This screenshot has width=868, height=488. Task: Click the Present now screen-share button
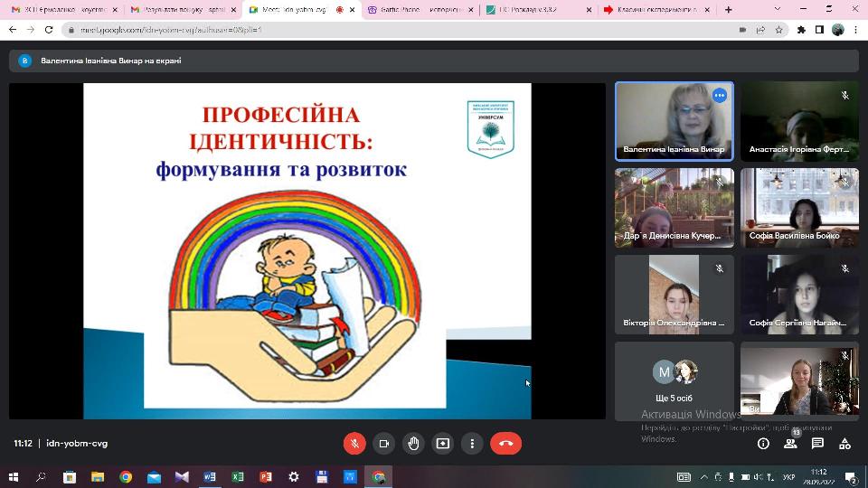tap(443, 444)
